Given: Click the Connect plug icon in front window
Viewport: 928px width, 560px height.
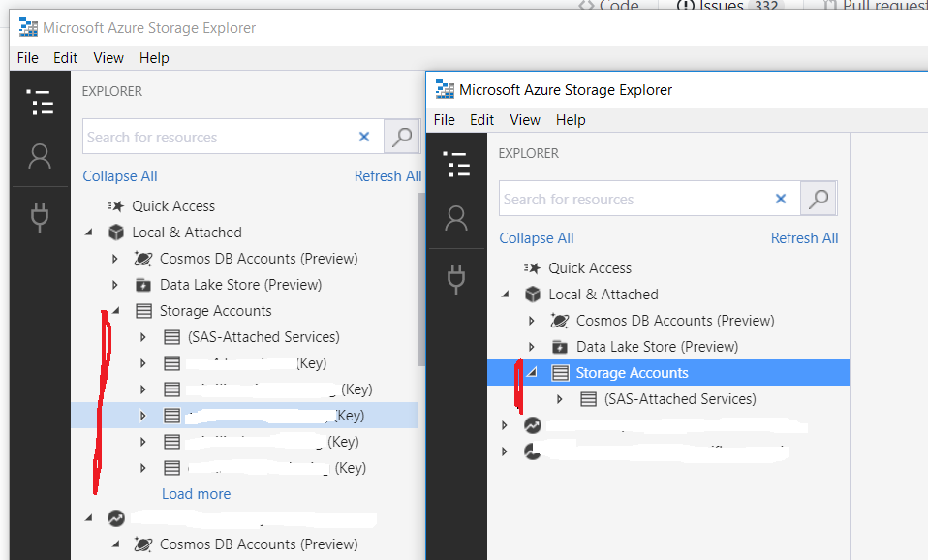Looking at the screenshot, I should pos(456,279).
